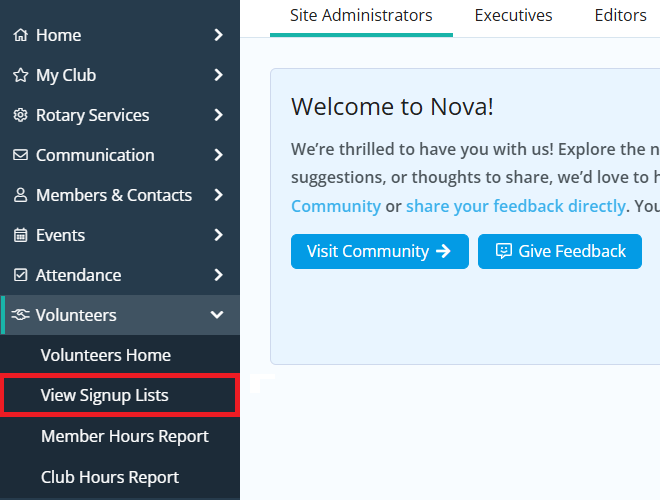Select the Home label in sidebar
The width and height of the screenshot is (660, 500).
[59, 35]
